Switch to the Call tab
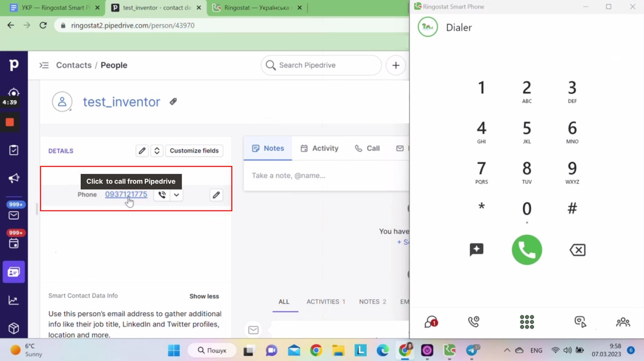 [x=367, y=148]
